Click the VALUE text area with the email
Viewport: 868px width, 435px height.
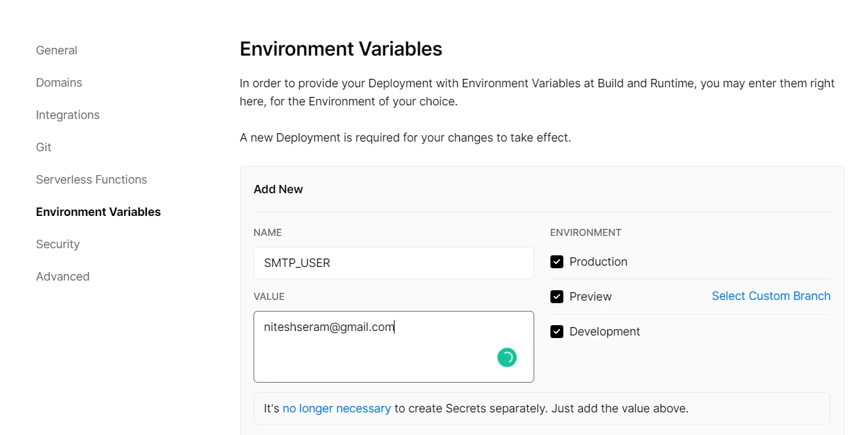coord(393,346)
